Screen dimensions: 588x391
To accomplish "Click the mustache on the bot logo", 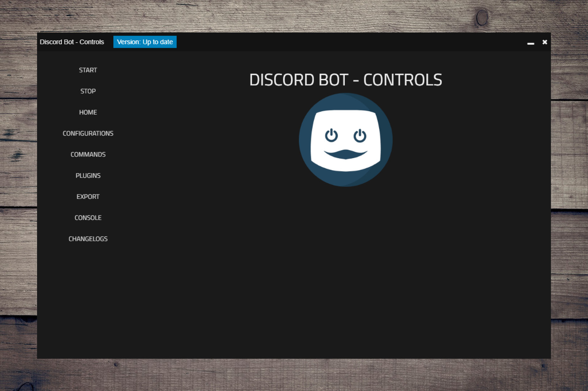I will pyautogui.click(x=346, y=154).
